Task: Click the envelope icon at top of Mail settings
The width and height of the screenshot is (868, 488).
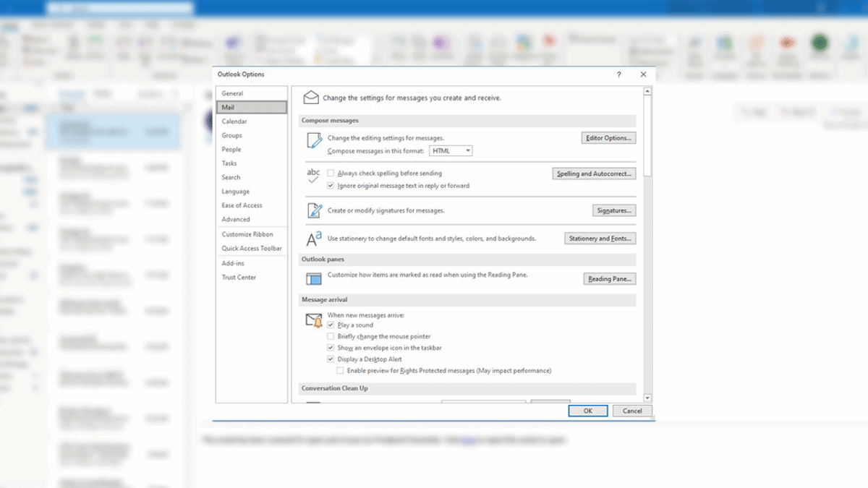Action: (x=311, y=97)
